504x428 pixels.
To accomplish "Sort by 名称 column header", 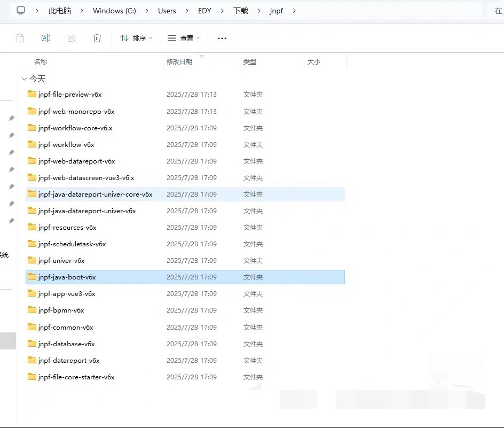I will point(41,62).
